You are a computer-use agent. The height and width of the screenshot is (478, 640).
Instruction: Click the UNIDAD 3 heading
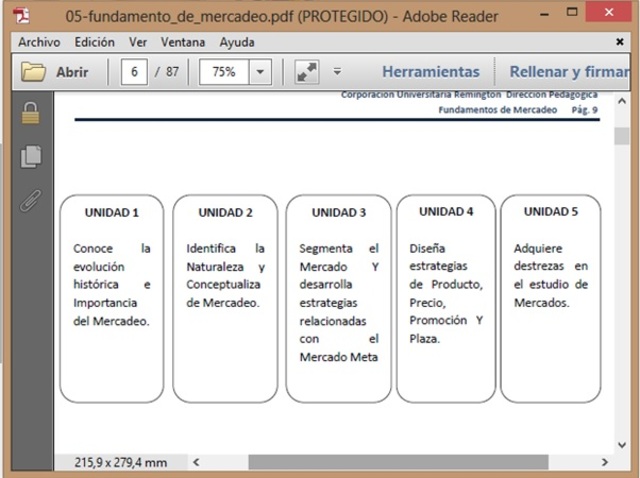[339, 213]
